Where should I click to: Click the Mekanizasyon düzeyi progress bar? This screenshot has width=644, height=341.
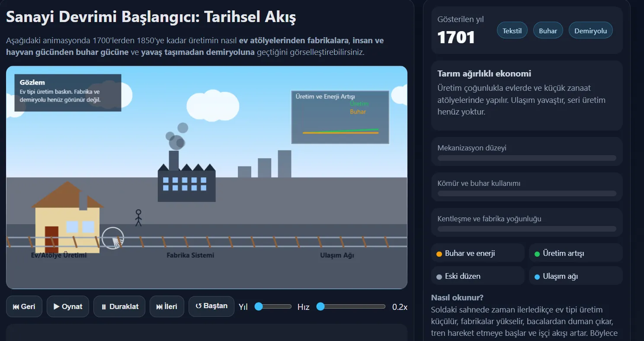[527, 158]
